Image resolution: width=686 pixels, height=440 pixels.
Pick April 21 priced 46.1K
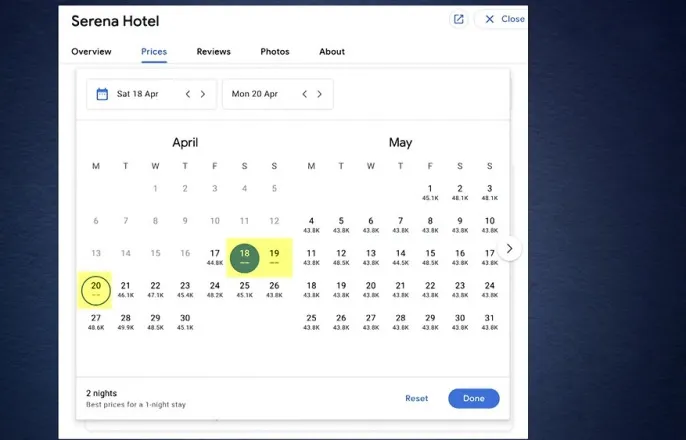(x=126, y=290)
